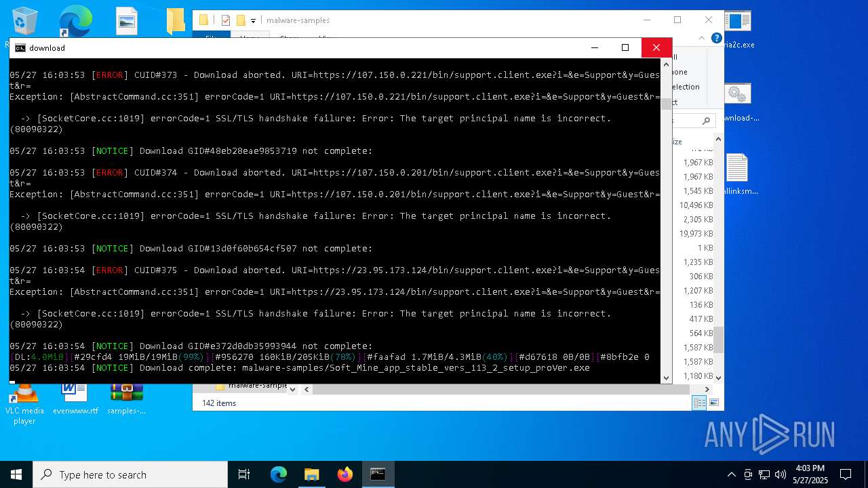Switch Explorer to details view button
This screenshot has height=488, width=868.
pyautogui.click(x=698, y=403)
